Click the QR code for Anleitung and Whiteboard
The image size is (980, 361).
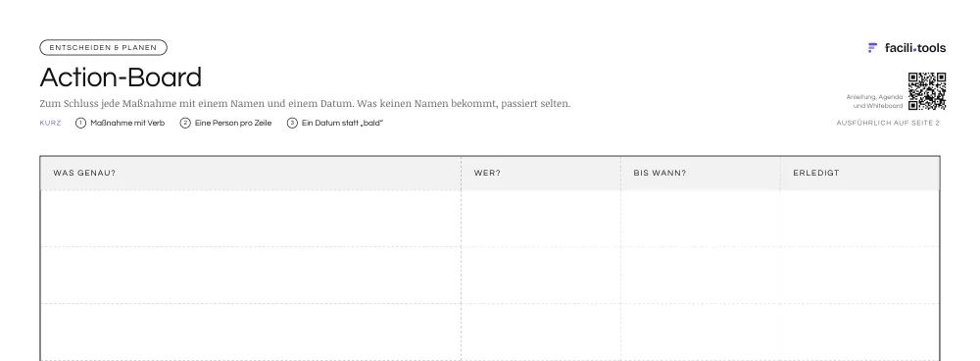coord(927,91)
